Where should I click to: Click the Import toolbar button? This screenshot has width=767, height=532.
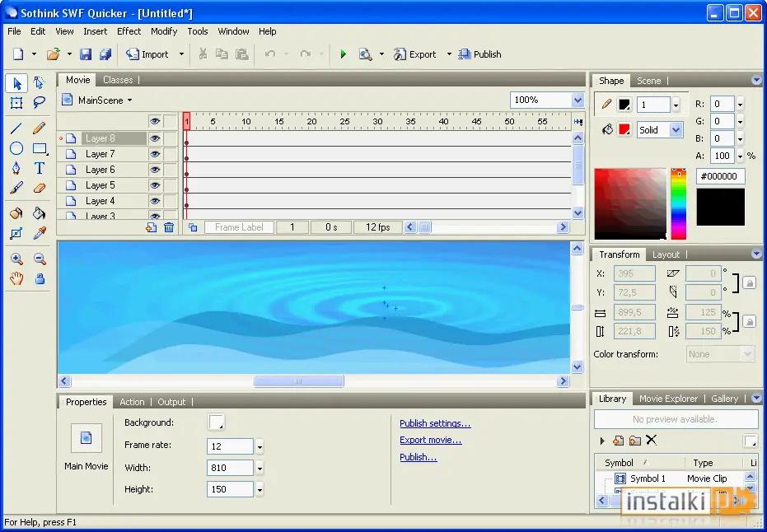point(147,54)
